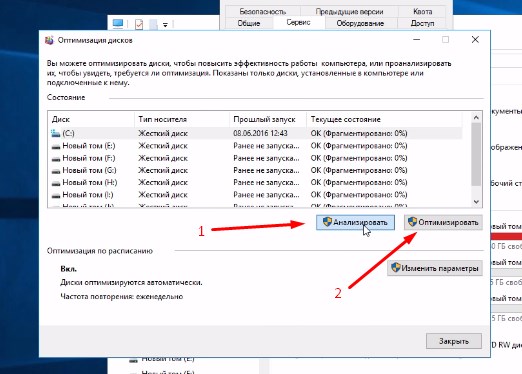Screen dimensions: 522x374
Task: Click the drive list scrollbar thumb
Action: pyautogui.click(x=476, y=154)
